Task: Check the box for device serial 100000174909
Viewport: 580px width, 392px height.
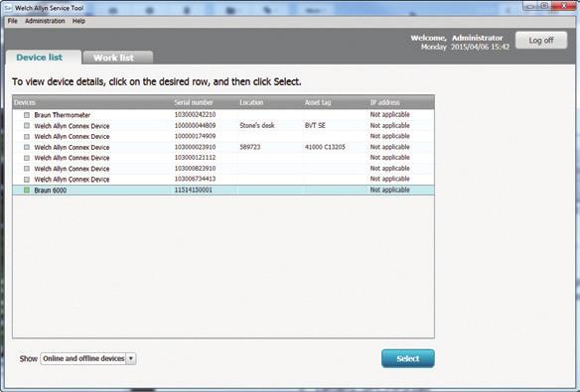Action: tap(27, 137)
